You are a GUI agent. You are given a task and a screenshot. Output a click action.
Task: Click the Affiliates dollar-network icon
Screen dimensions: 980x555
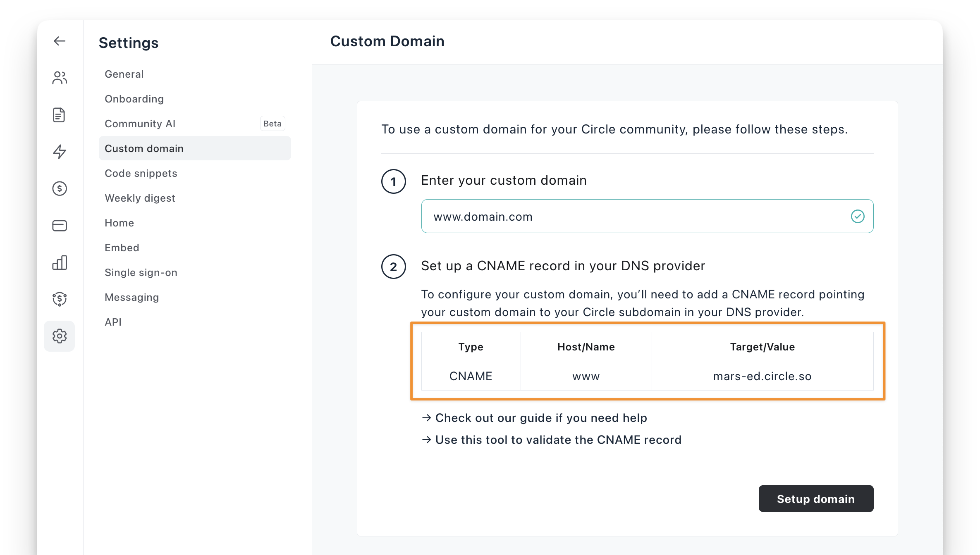pyautogui.click(x=59, y=299)
